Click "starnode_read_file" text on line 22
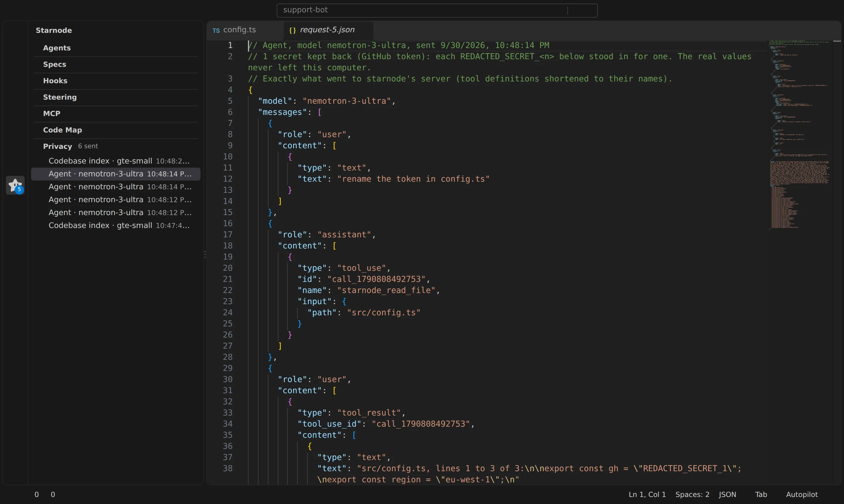The width and height of the screenshot is (844, 504). coord(386,290)
